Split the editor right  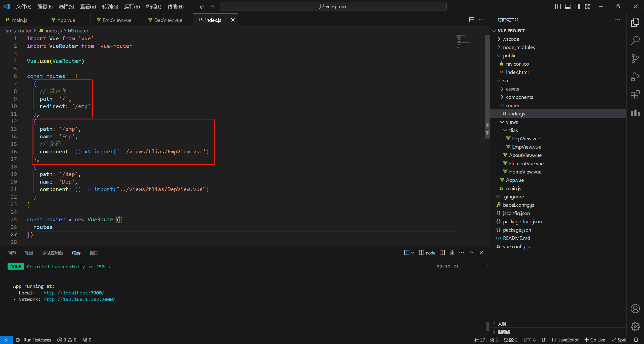point(472,20)
